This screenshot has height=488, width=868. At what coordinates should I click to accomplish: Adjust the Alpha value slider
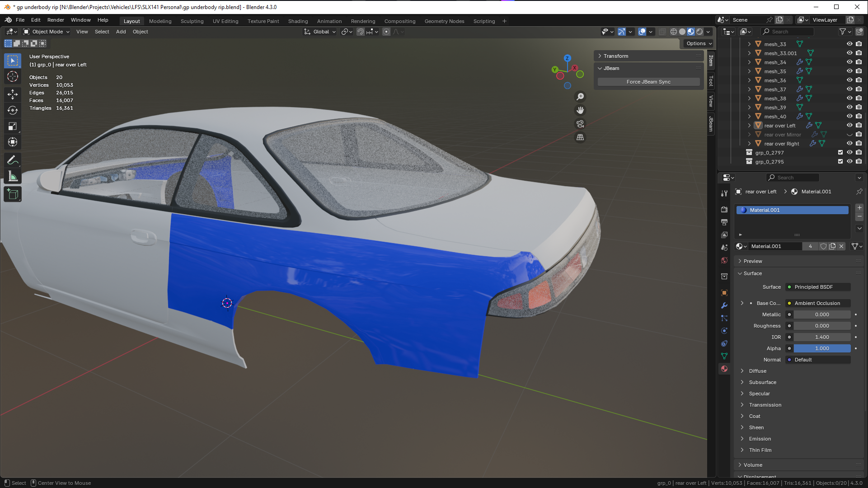tap(822, 348)
